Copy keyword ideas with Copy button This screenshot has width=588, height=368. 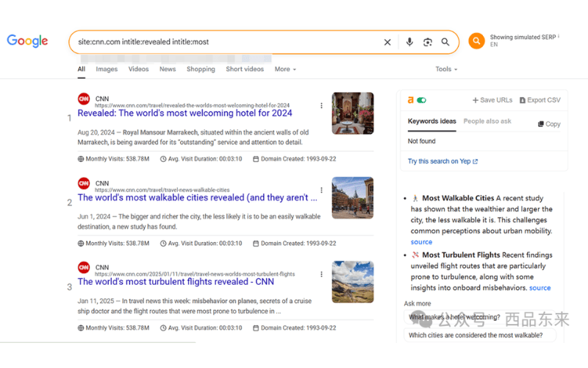point(549,124)
